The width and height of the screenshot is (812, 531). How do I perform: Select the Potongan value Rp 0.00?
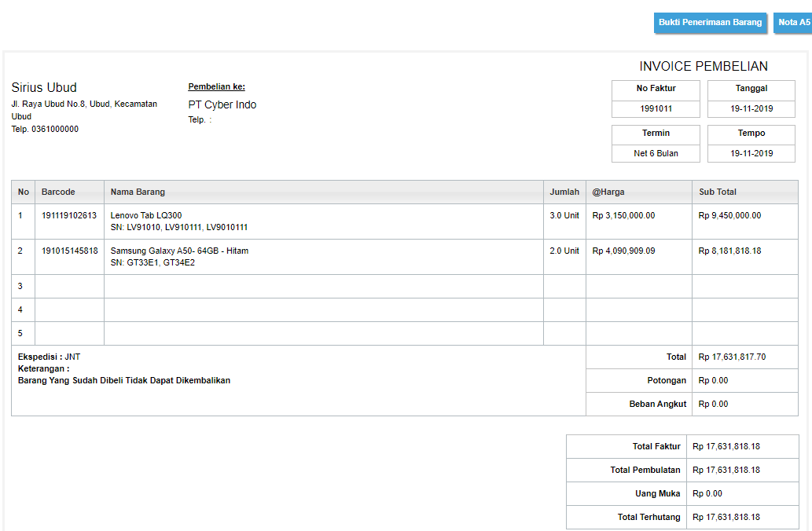pos(713,380)
